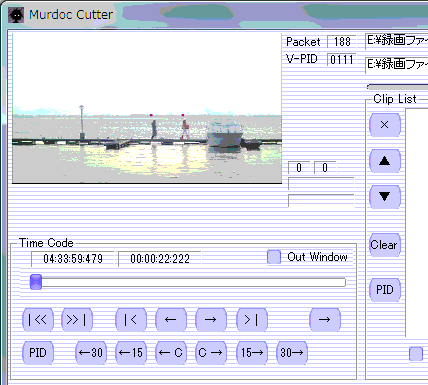Click the ← C button
This screenshot has height=385, width=428.
[x=171, y=353]
